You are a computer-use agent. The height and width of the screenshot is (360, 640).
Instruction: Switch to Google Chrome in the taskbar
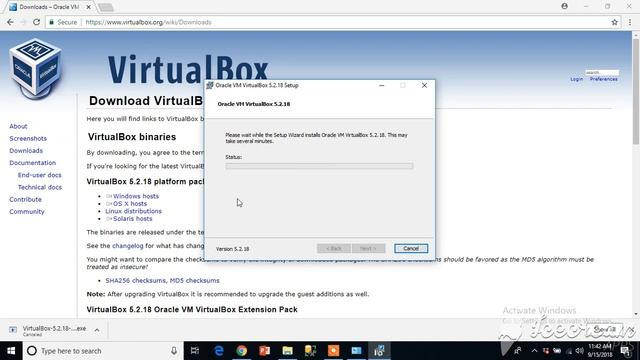pyautogui.click(x=242, y=351)
